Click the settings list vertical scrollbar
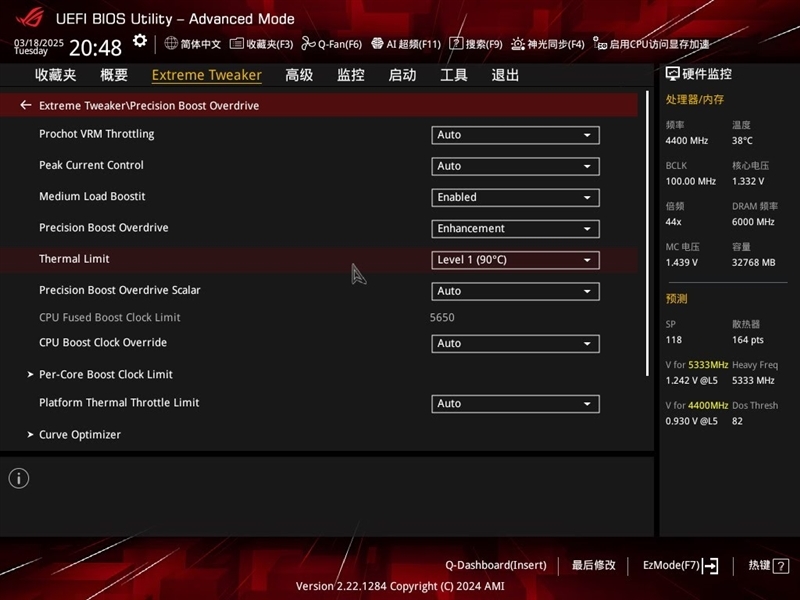Screen dimensions: 800x600 coord(647,234)
